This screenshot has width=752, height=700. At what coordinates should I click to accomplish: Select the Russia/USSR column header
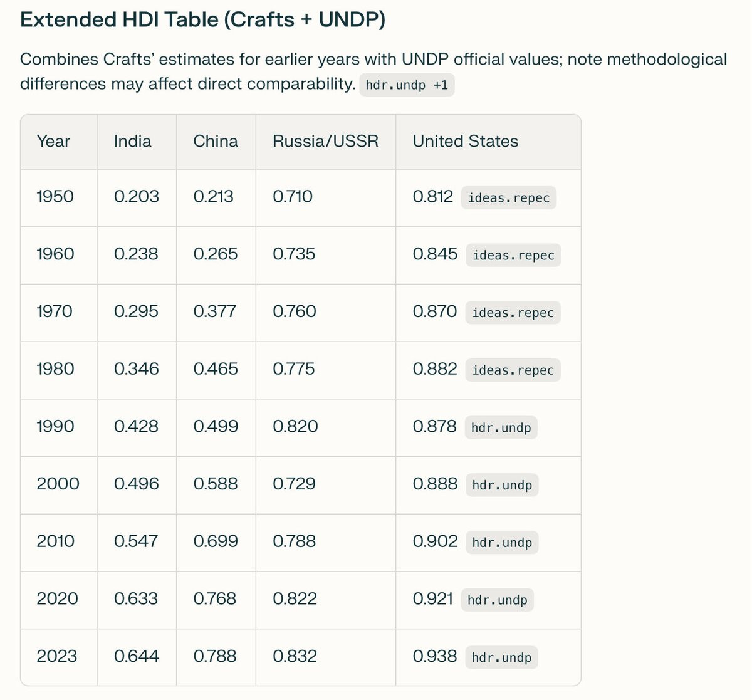click(325, 141)
